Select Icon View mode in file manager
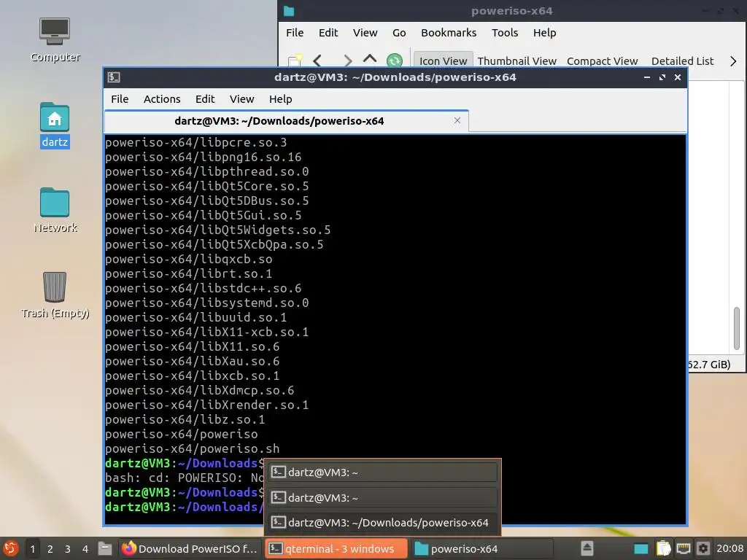 [443, 61]
